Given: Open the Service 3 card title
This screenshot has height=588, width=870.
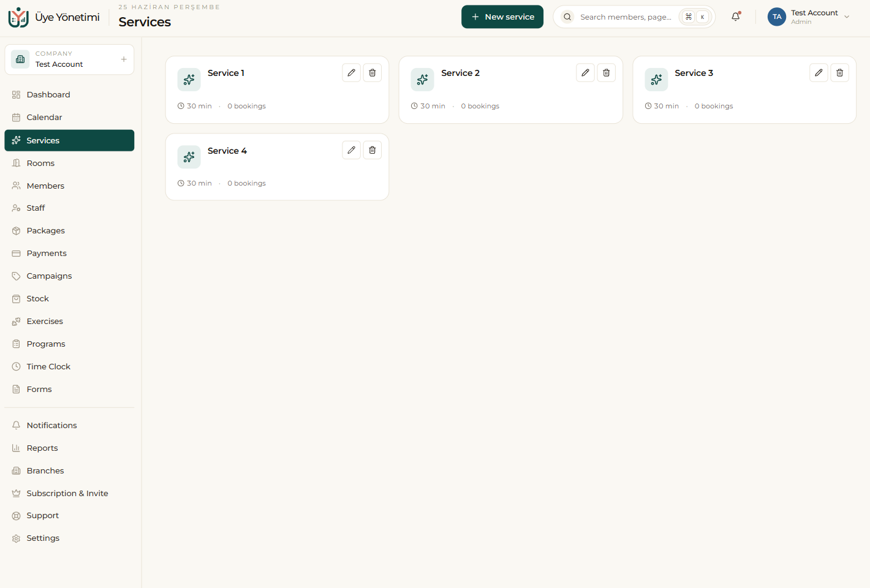Looking at the screenshot, I should (694, 73).
